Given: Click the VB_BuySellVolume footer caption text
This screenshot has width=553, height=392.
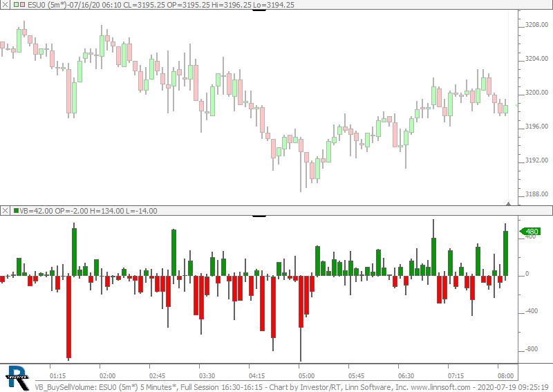Looking at the screenshot, I should tap(292, 387).
